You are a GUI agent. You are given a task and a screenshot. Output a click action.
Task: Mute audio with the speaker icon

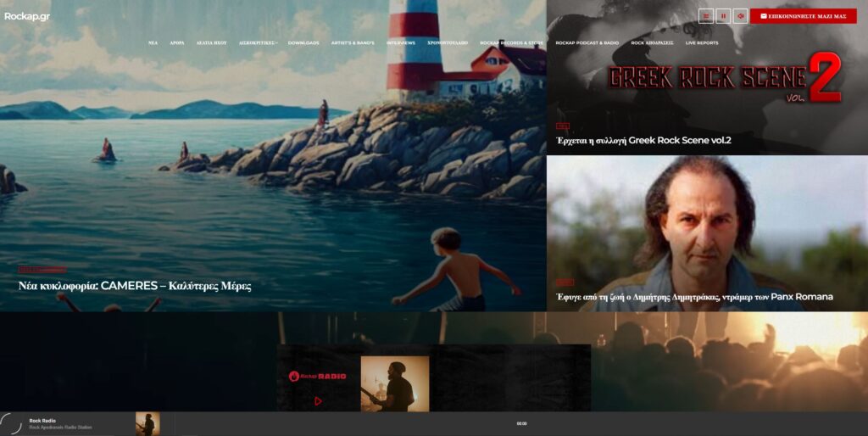(x=741, y=16)
